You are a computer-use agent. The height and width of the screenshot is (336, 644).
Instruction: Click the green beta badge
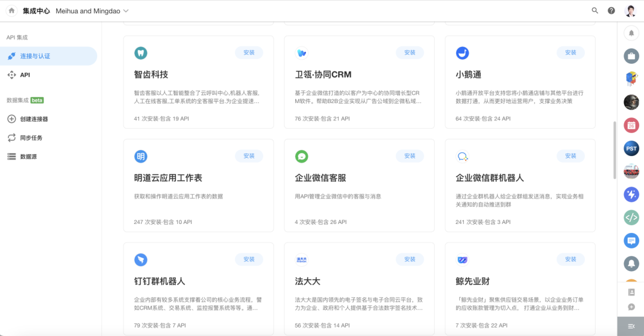coord(37,100)
